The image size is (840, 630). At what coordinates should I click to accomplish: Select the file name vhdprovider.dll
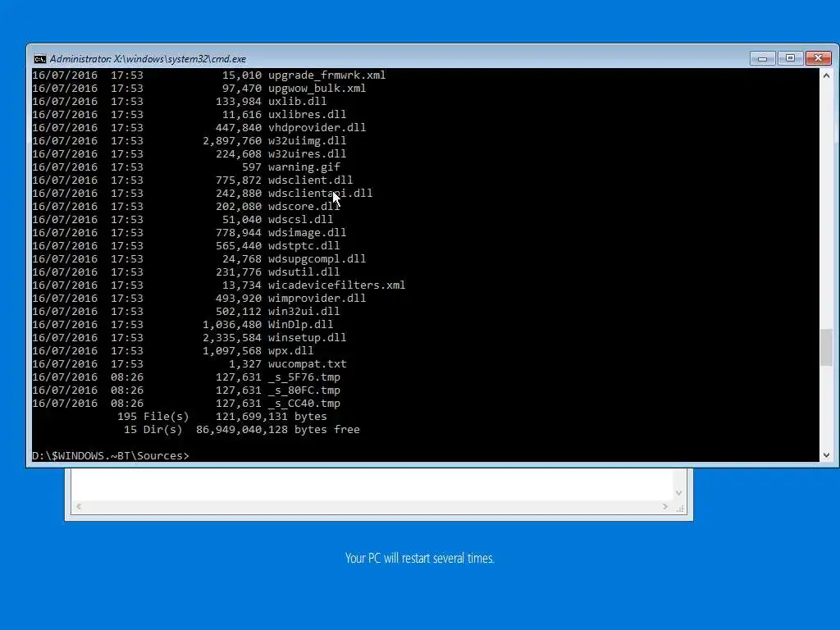click(x=317, y=127)
